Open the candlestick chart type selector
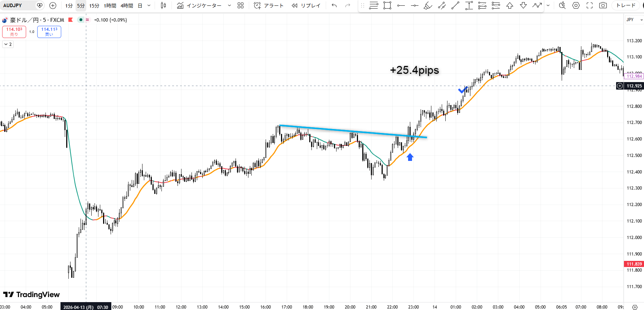This screenshot has height=310, width=644. pos(163,5)
